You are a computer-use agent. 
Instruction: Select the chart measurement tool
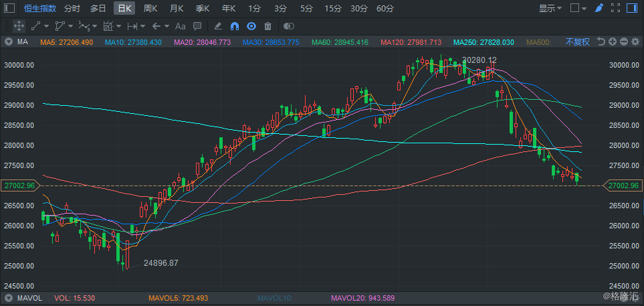(x=108, y=26)
